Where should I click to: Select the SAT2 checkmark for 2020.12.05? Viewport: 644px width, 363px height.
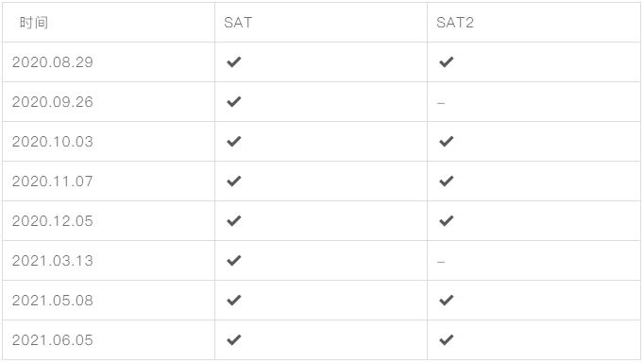(446, 221)
